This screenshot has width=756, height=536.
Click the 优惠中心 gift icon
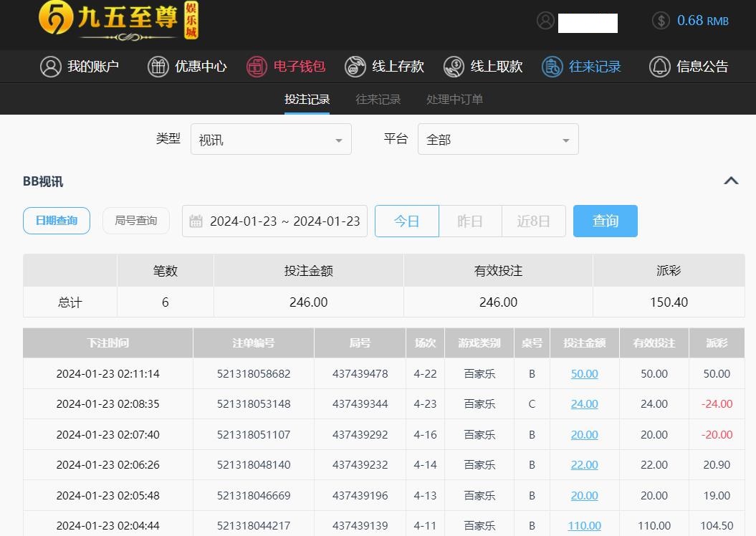158,67
